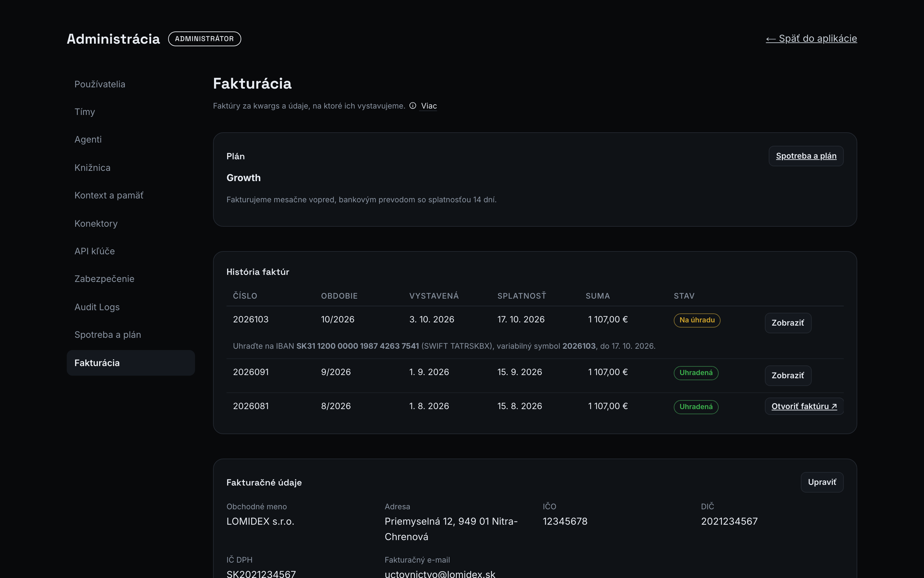Open Kontext a pamäť
This screenshot has height=578, width=924.
(x=131, y=195)
